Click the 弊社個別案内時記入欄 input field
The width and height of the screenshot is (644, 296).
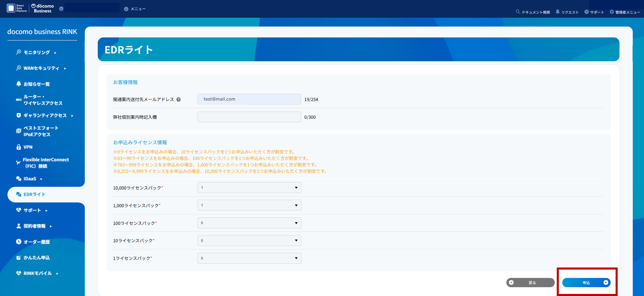pos(249,117)
